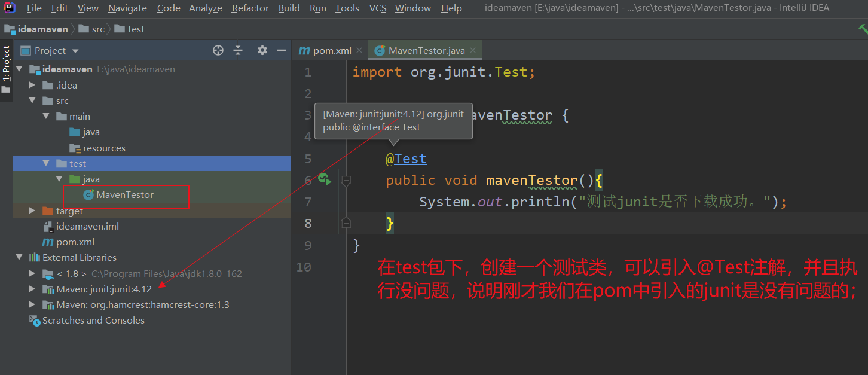868x375 pixels.
Task: Collapse the External Libraries node
Action: click(19, 257)
